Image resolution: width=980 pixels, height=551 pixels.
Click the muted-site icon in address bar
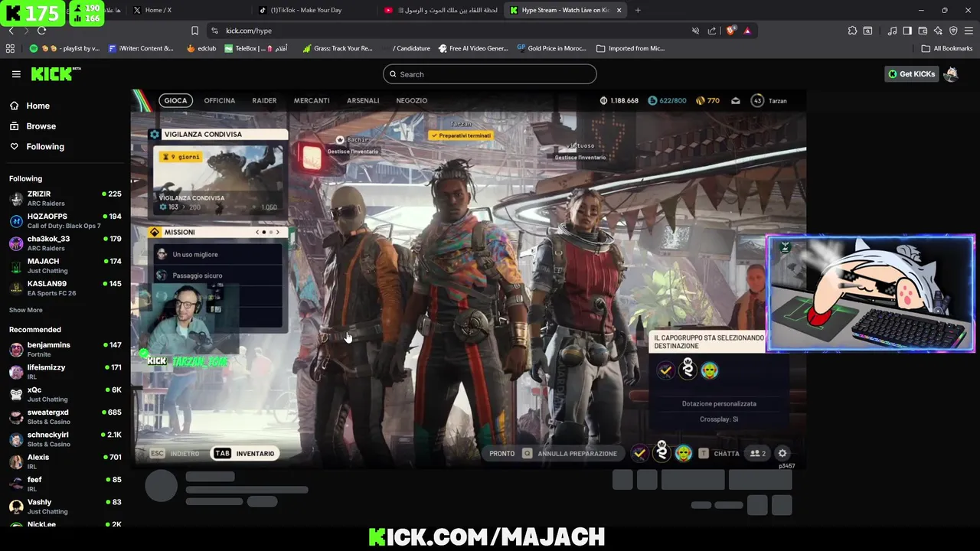point(695,31)
